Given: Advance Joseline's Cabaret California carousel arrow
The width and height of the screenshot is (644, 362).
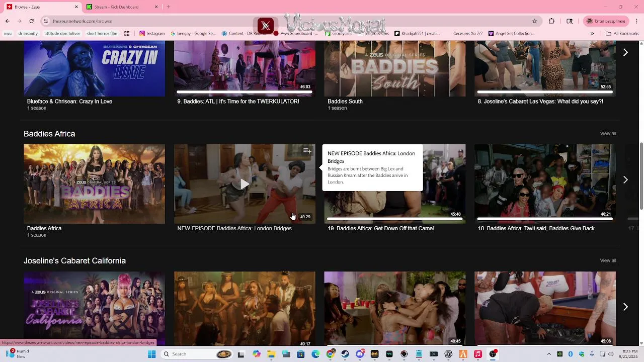Looking at the screenshot, I should click(625, 307).
